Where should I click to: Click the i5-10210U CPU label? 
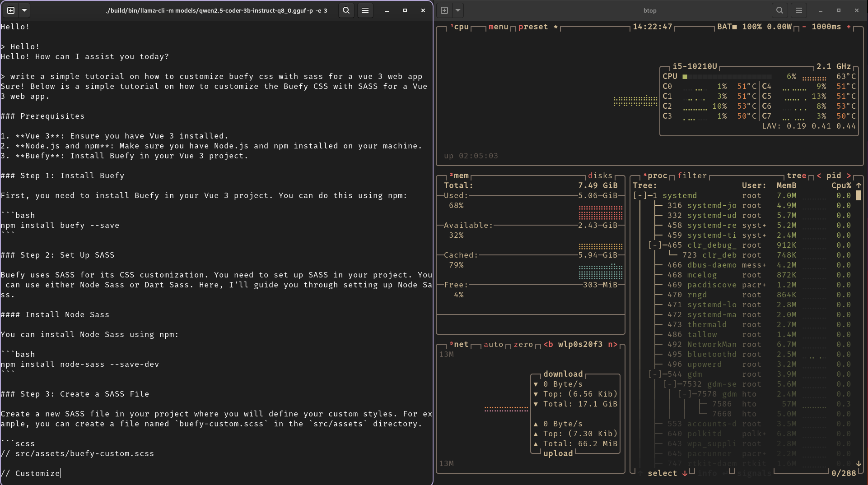[x=695, y=67]
